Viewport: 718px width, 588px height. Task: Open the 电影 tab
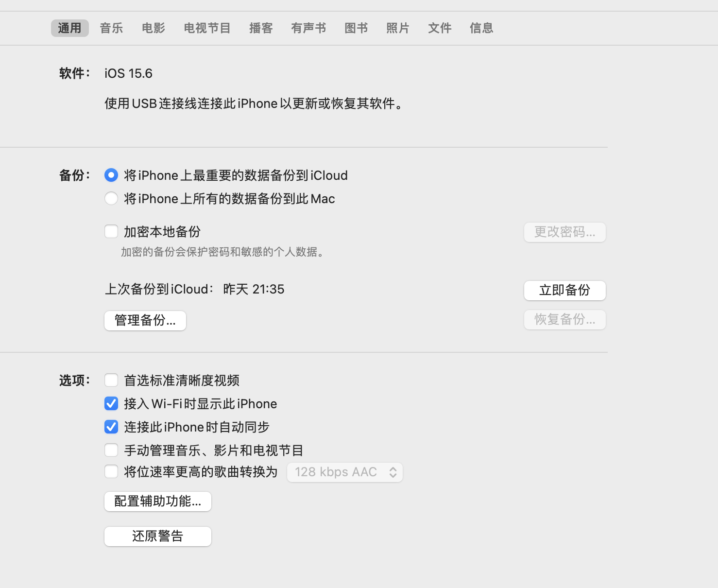[x=154, y=28]
